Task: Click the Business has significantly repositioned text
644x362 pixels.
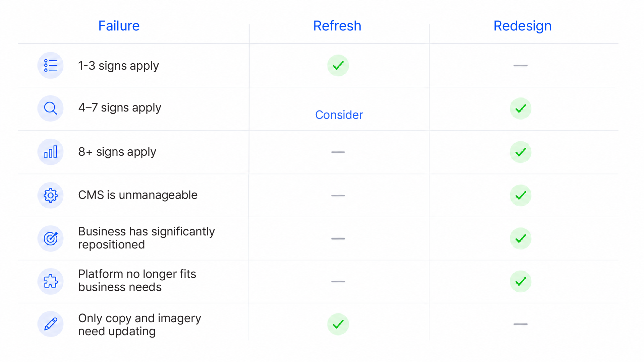Action: [147, 238]
